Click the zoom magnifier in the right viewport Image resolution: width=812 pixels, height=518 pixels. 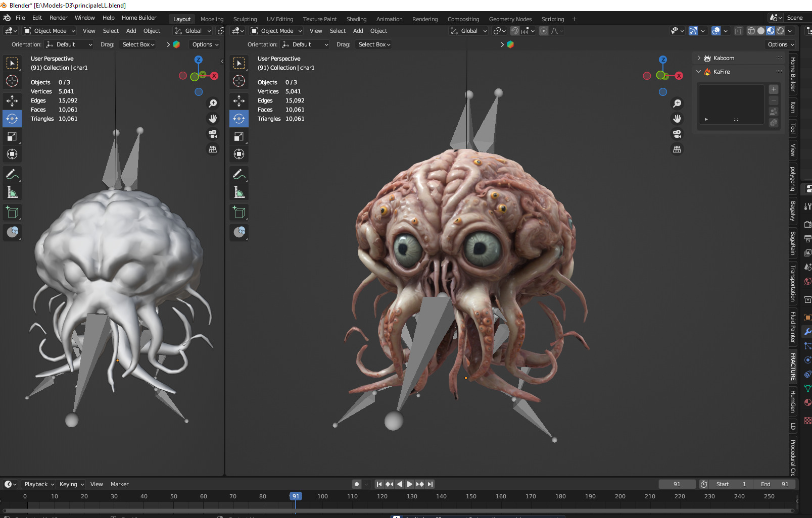pos(677,103)
